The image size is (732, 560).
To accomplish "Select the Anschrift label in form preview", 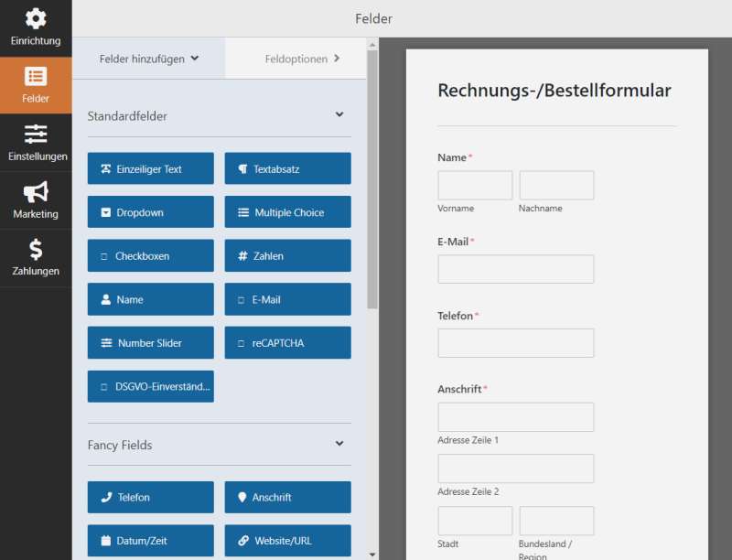I will [x=459, y=389].
